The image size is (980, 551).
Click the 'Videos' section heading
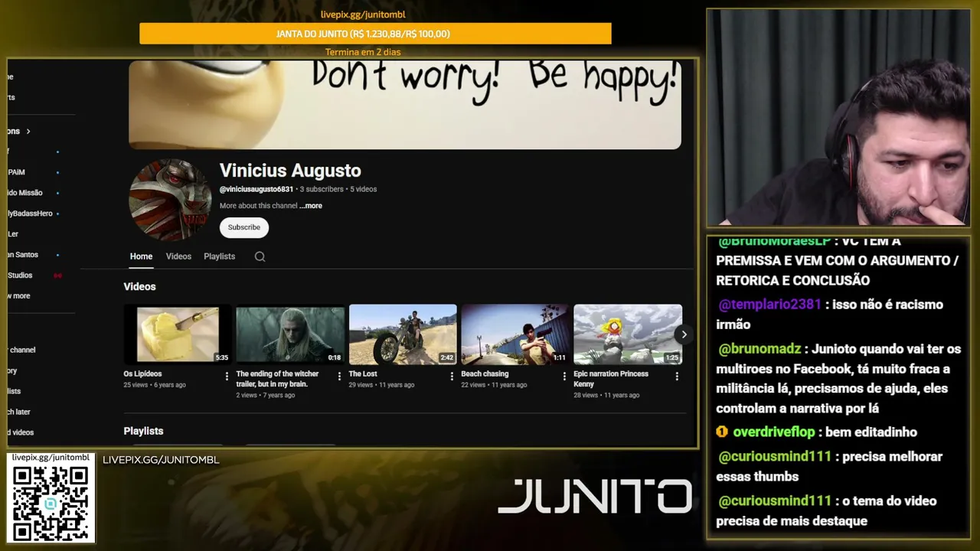click(x=139, y=286)
